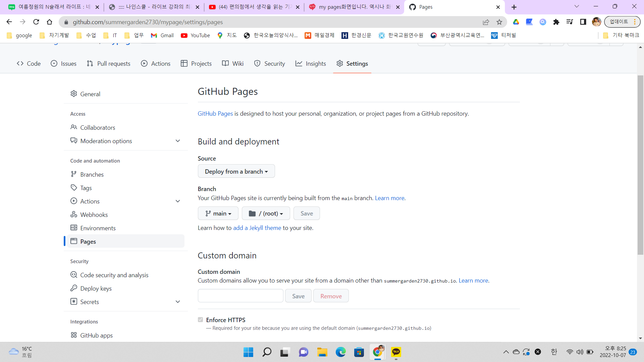Viewport: 644px width, 362px height.
Task: Click the address bar URL
Action: coord(148,22)
